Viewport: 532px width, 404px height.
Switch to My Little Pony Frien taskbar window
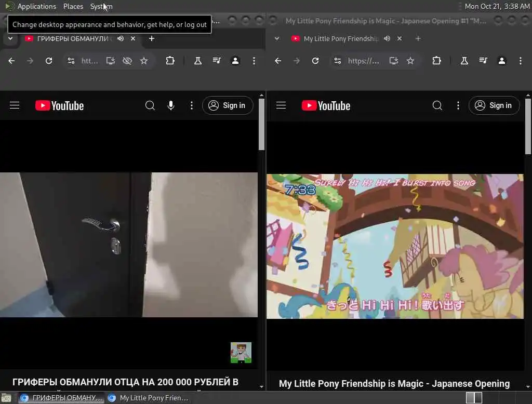148,398
